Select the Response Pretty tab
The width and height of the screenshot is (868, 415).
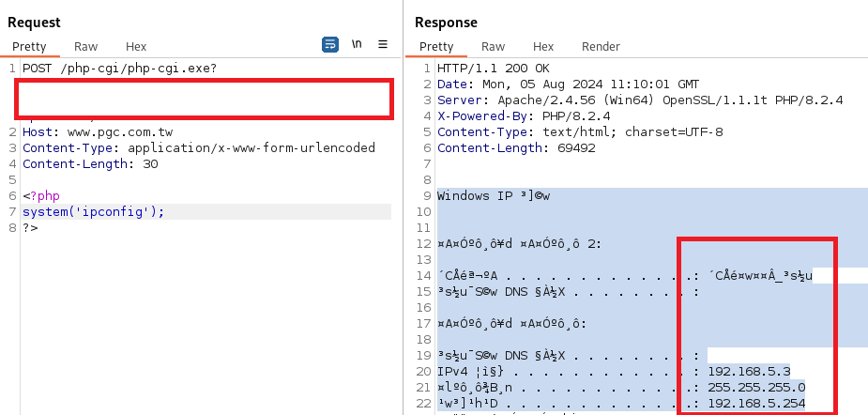(x=436, y=47)
